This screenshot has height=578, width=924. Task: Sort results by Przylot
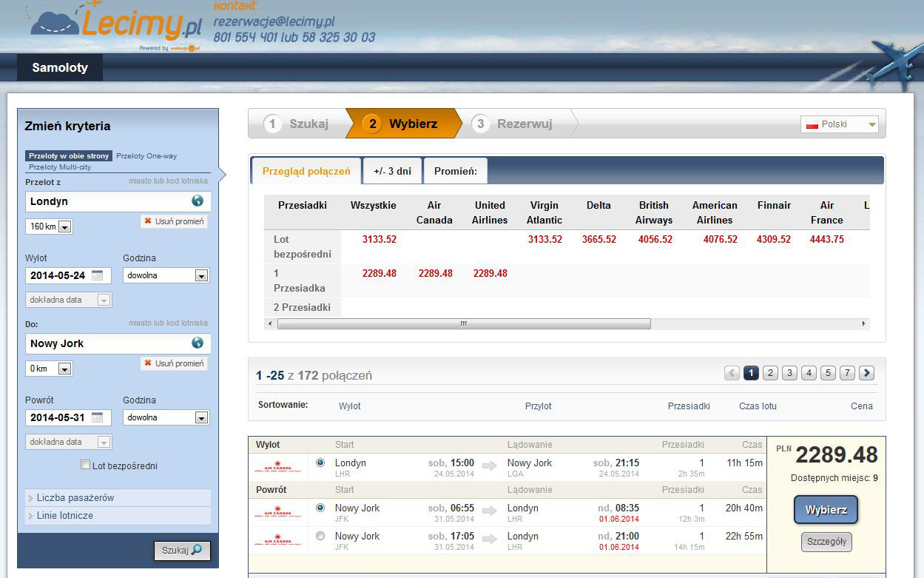click(x=539, y=406)
